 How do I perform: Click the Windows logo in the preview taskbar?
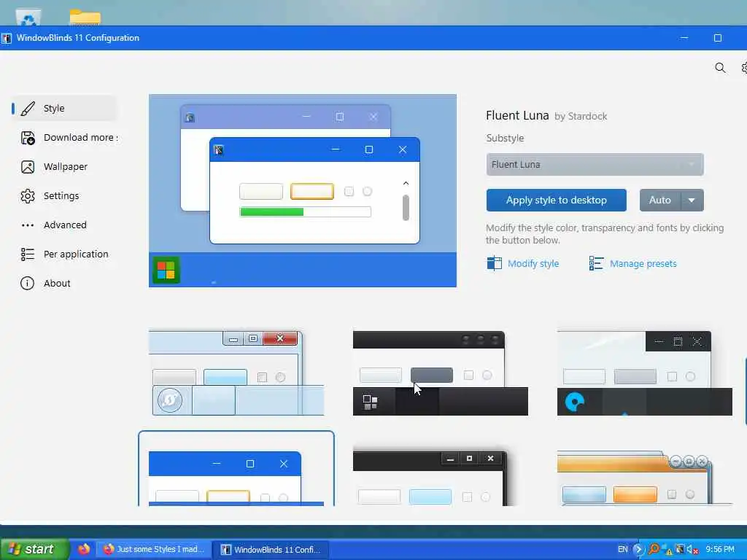tap(166, 270)
